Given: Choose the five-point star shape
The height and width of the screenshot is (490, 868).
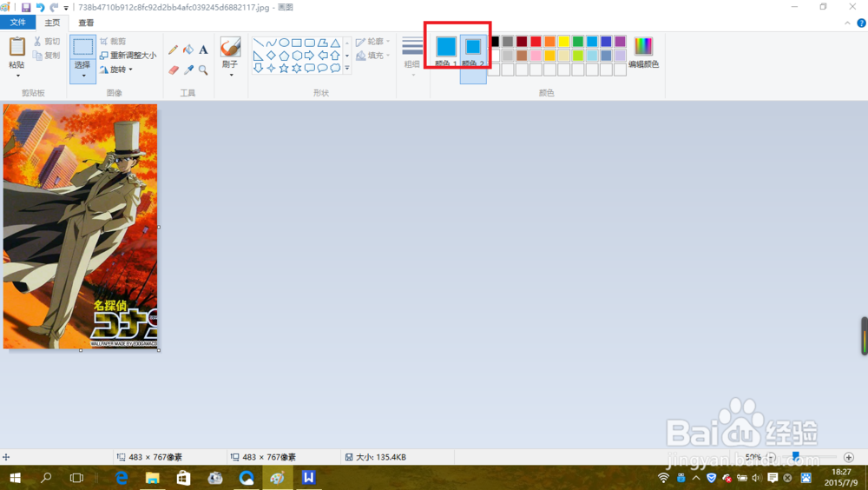Looking at the screenshot, I should 284,68.
